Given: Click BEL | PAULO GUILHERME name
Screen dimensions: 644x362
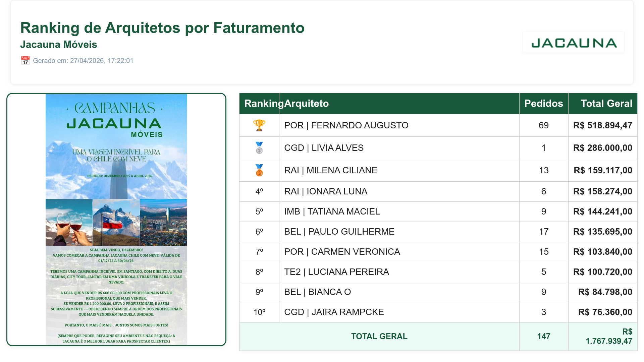Looking at the screenshot, I should [339, 232].
